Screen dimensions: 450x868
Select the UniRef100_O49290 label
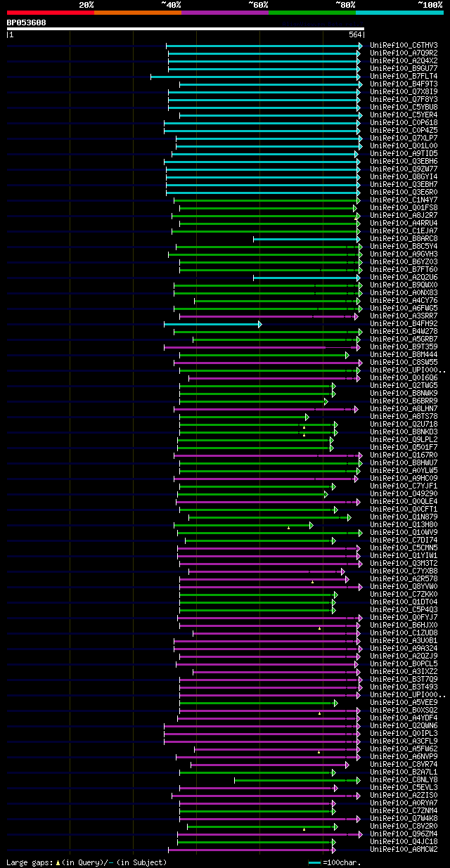(404, 494)
